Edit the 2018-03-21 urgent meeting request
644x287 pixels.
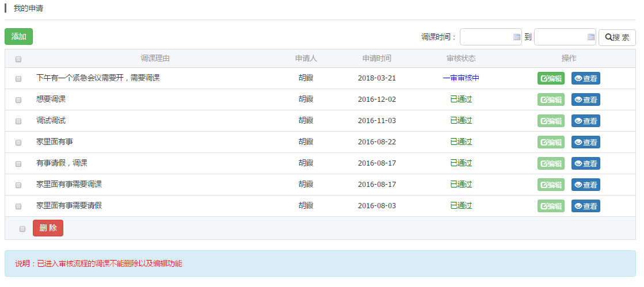[551, 79]
